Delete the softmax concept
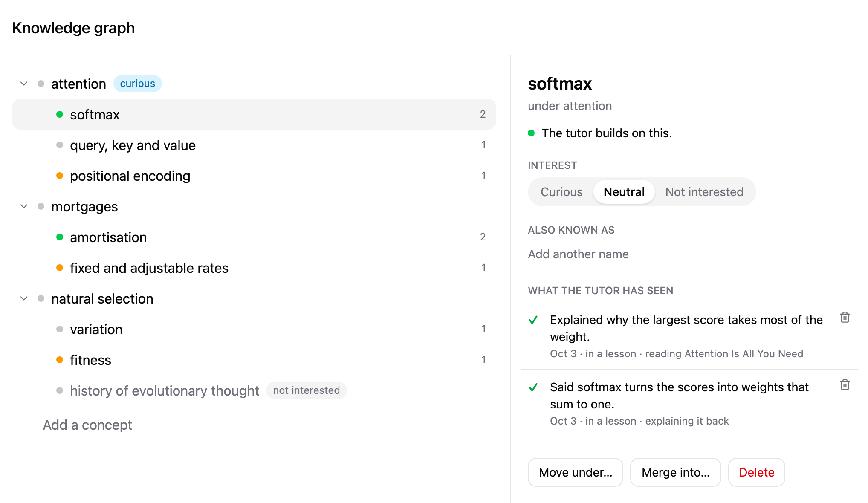 [x=756, y=472]
